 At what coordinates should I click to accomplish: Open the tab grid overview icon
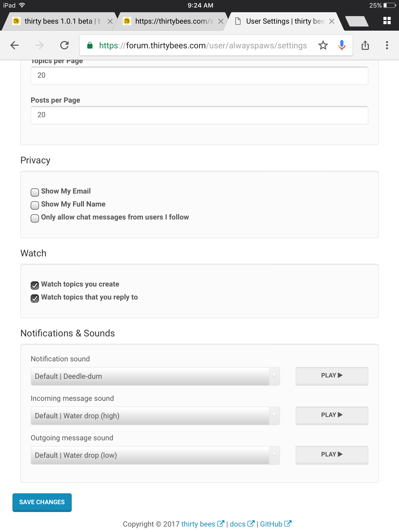point(387,21)
